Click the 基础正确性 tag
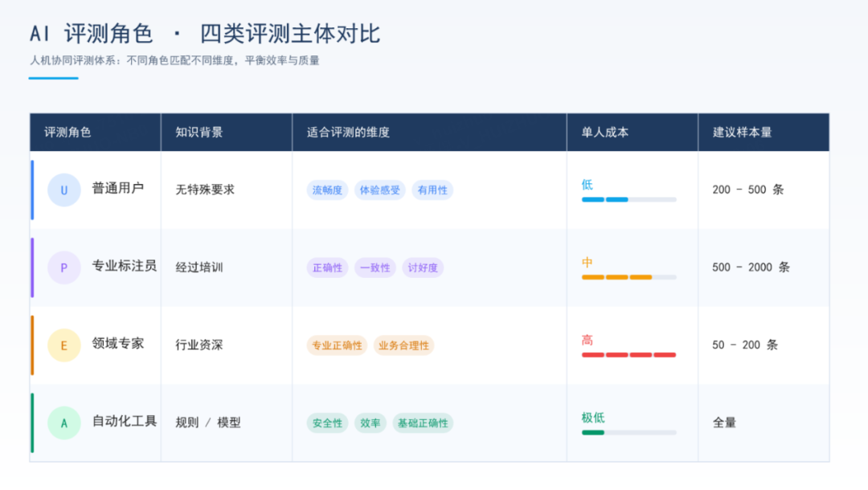Screen dimensions: 868x490 (423, 423)
